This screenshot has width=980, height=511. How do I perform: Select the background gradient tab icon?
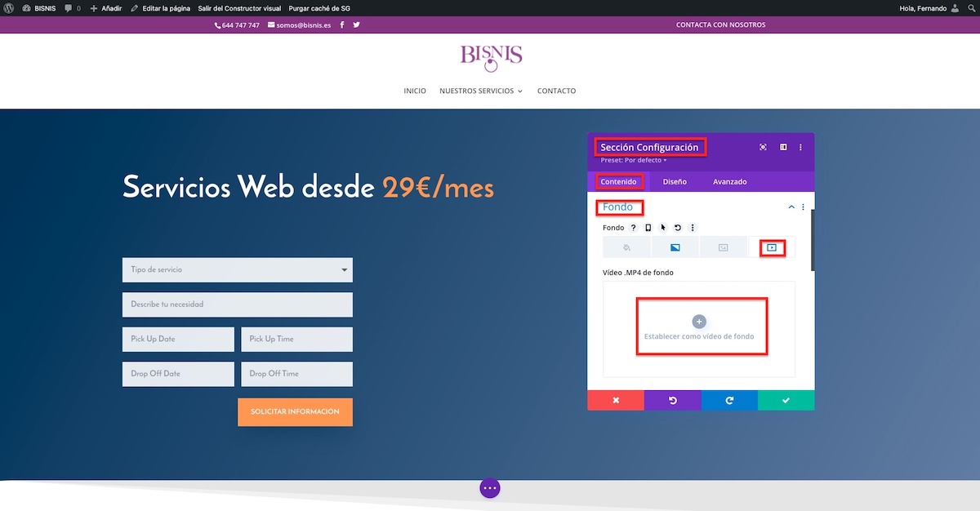(x=675, y=247)
